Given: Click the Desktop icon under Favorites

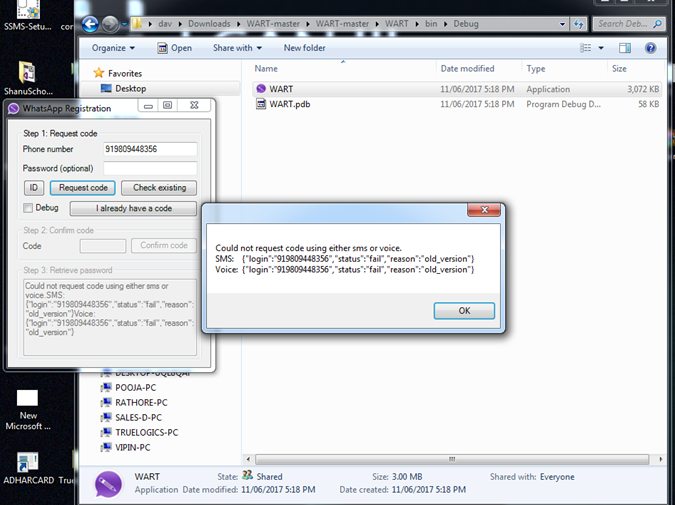Looking at the screenshot, I should [106, 88].
